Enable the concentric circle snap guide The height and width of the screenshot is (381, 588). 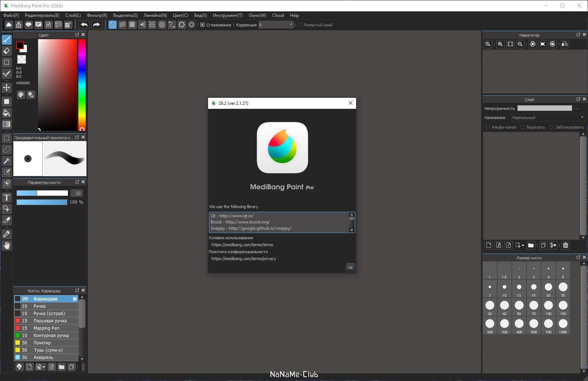click(x=162, y=25)
